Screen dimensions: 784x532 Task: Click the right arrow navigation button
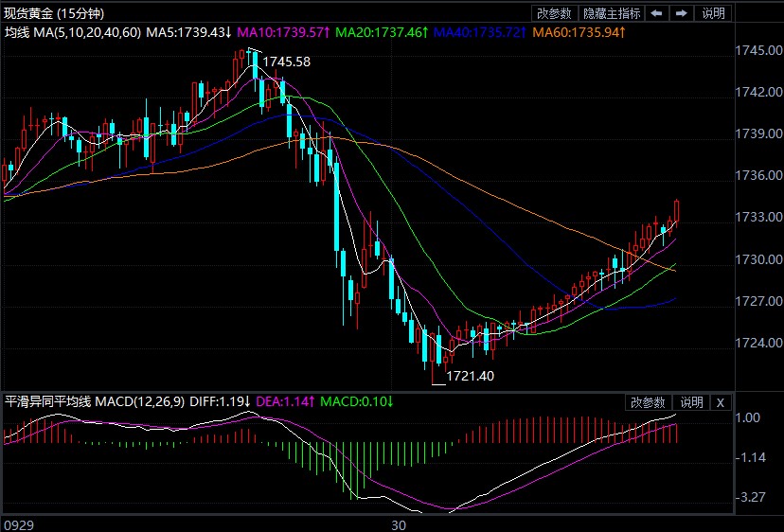[681, 13]
